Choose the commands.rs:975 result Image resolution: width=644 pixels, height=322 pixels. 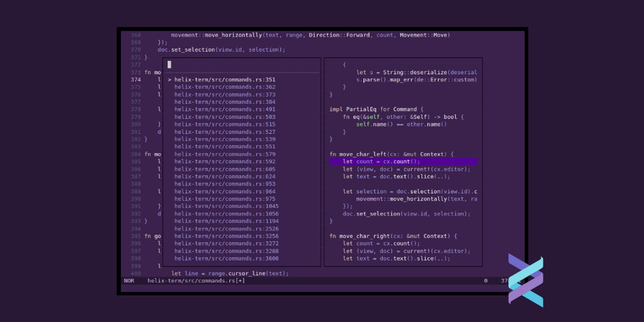(x=225, y=199)
